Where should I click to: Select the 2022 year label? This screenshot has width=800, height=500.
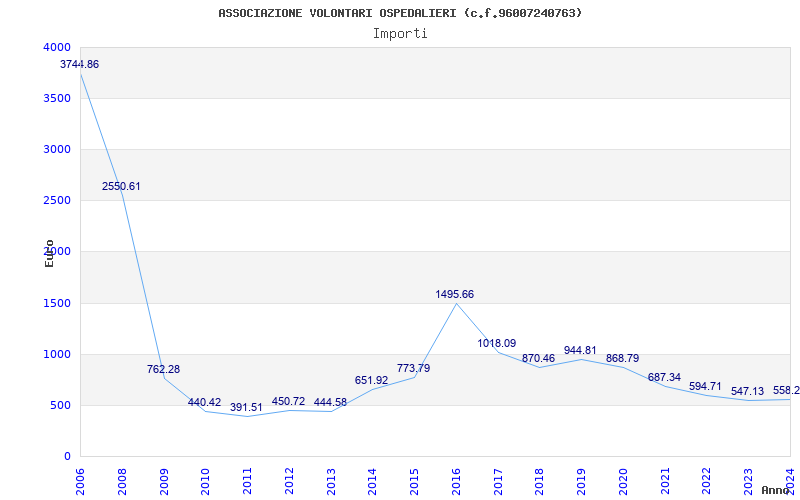click(707, 481)
